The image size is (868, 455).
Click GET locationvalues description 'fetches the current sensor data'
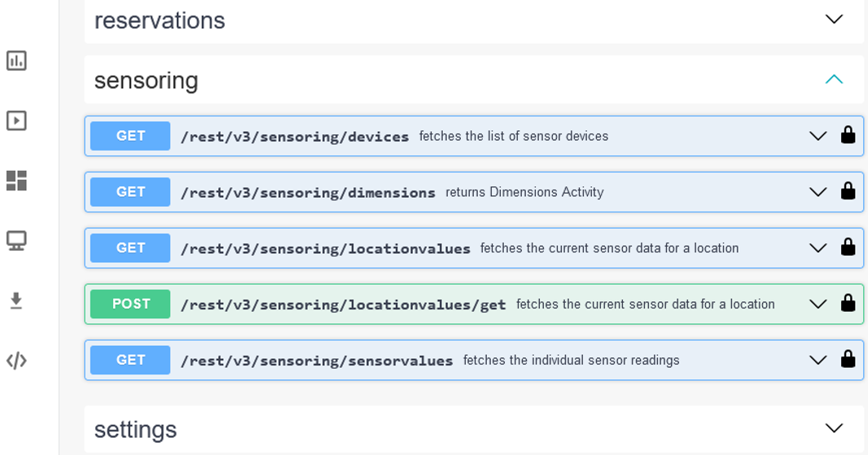click(x=610, y=248)
